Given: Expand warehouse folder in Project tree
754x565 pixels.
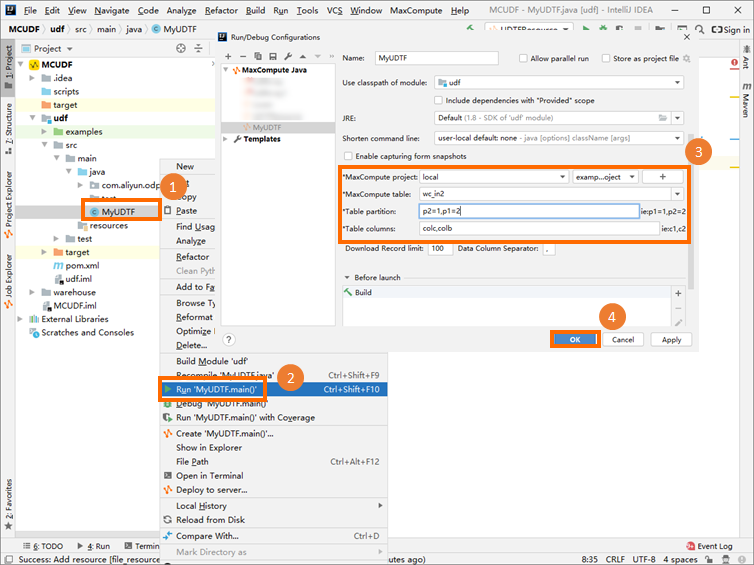Looking at the screenshot, I should click(32, 292).
